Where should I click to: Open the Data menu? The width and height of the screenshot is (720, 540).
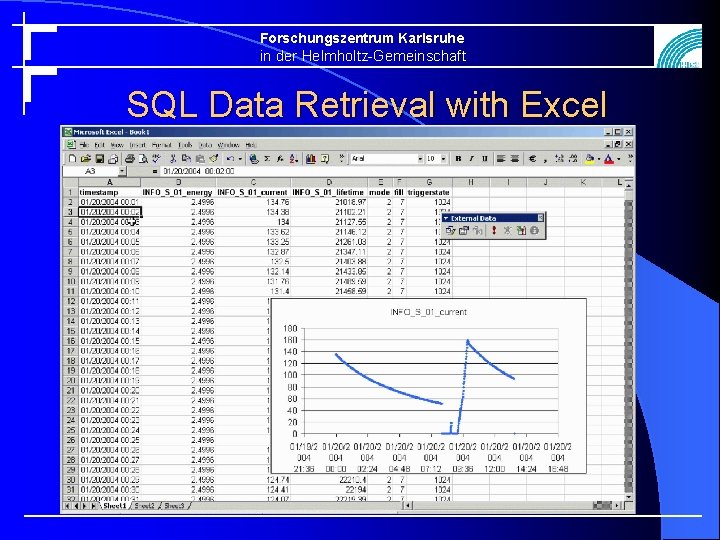pos(206,145)
